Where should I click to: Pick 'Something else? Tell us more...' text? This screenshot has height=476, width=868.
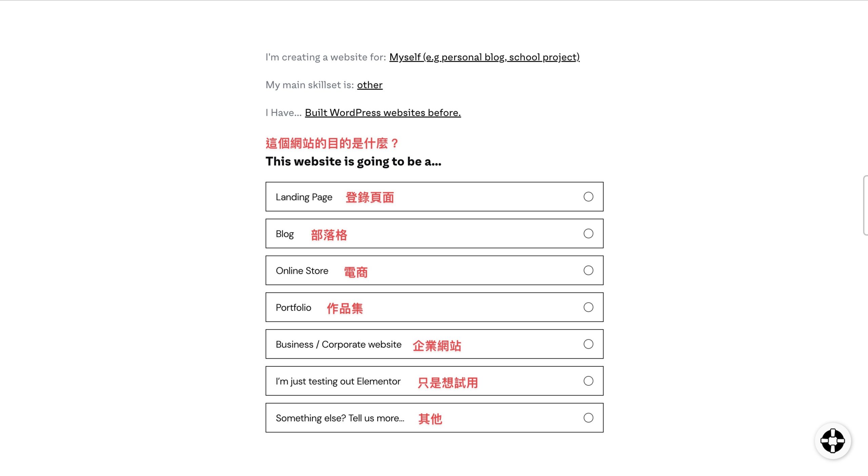click(x=340, y=418)
